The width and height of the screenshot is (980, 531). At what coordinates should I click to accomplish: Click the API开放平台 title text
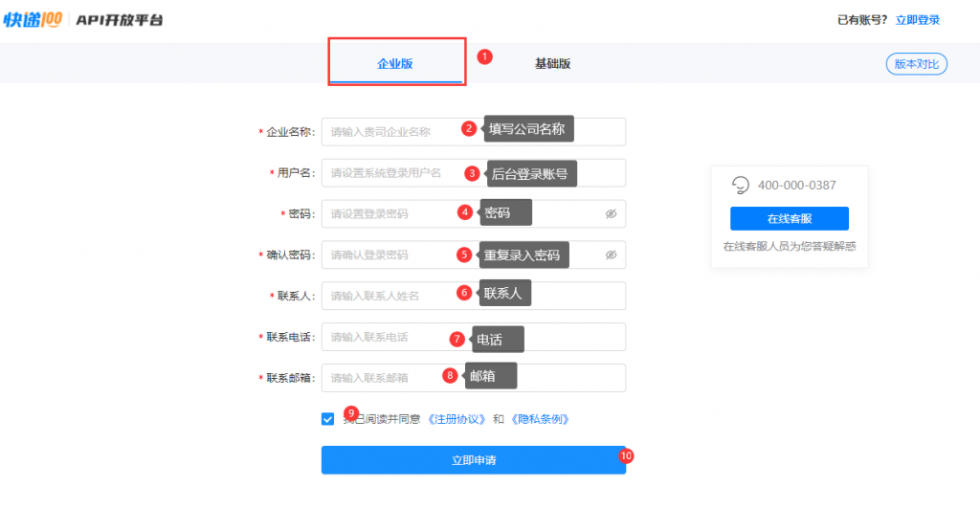[120, 20]
